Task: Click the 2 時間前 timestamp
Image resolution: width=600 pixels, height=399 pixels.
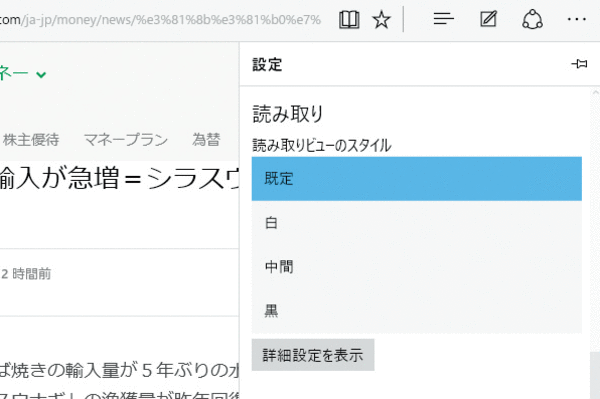Action: (x=26, y=274)
